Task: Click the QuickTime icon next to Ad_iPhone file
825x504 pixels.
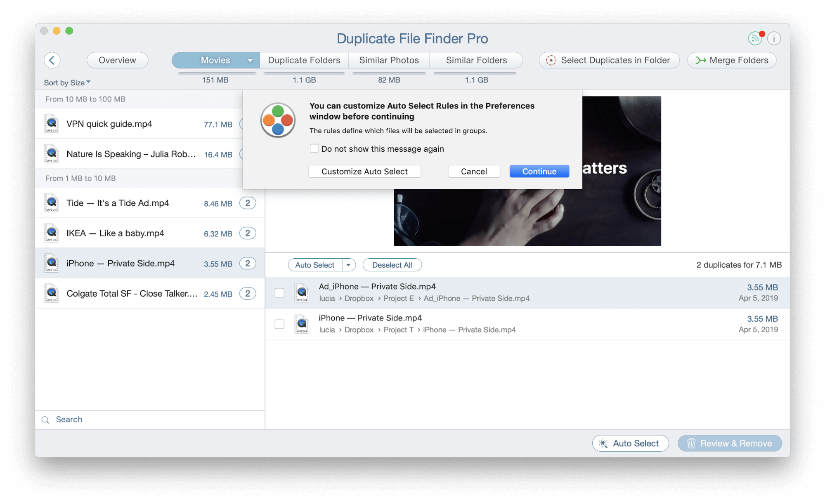Action: (303, 292)
